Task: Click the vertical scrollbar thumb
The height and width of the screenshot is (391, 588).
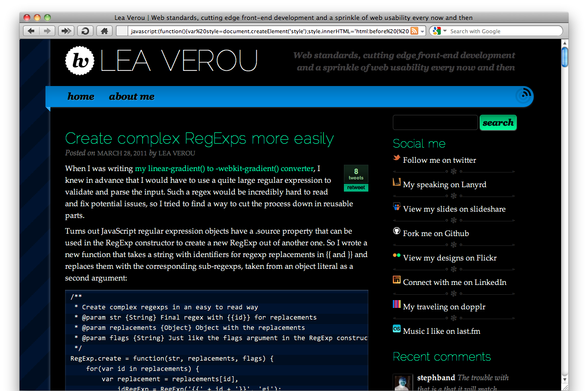Action: (x=565, y=56)
